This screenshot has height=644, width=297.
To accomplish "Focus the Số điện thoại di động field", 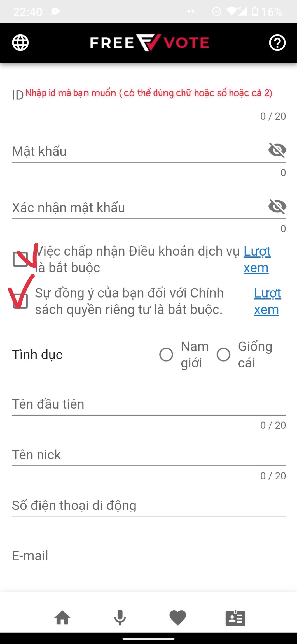I will [x=149, y=505].
